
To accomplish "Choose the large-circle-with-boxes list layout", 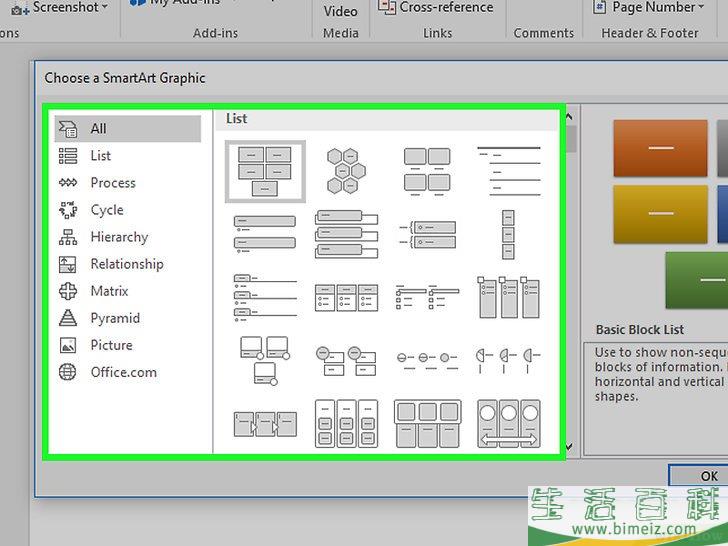I will 346,361.
